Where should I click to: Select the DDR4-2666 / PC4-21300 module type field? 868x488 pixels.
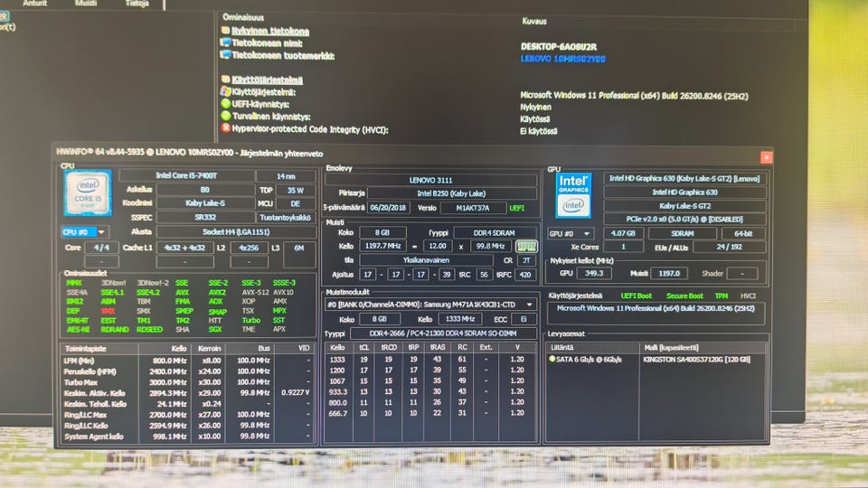[x=442, y=333]
